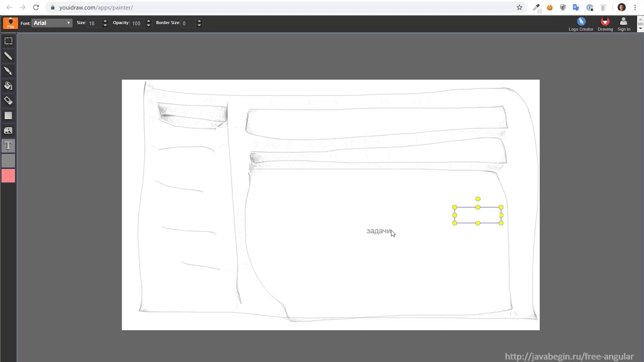Screen dimensions: 644x362
Task: Select the pencil line tool
Action: click(8, 56)
